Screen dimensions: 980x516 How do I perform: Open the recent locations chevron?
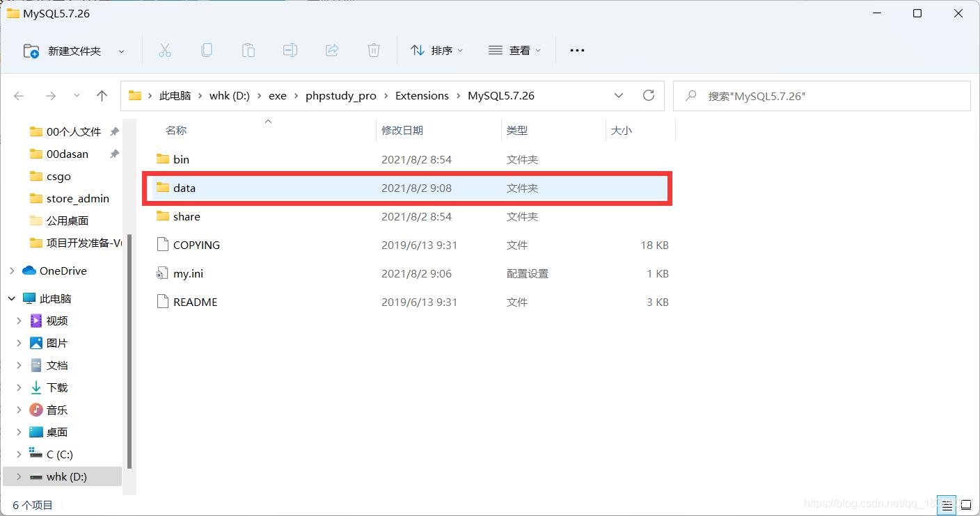pos(77,96)
